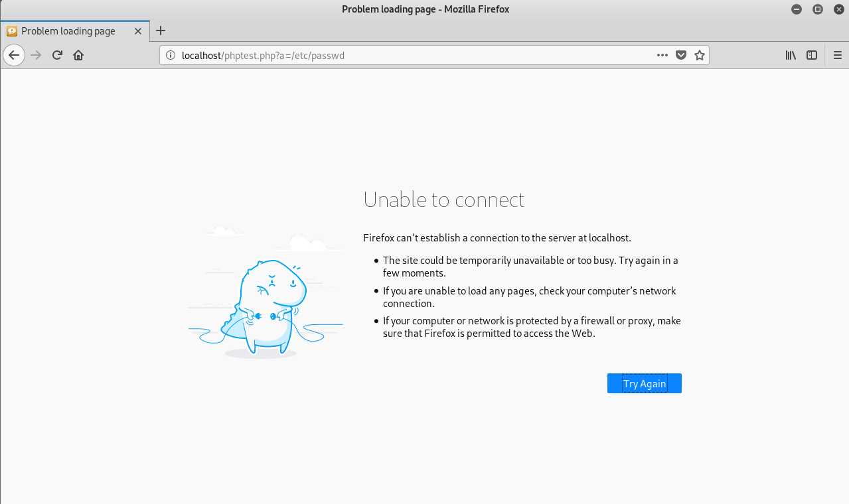This screenshot has width=849, height=504.
Task: Click the tab's warning favicon
Action: coord(12,31)
